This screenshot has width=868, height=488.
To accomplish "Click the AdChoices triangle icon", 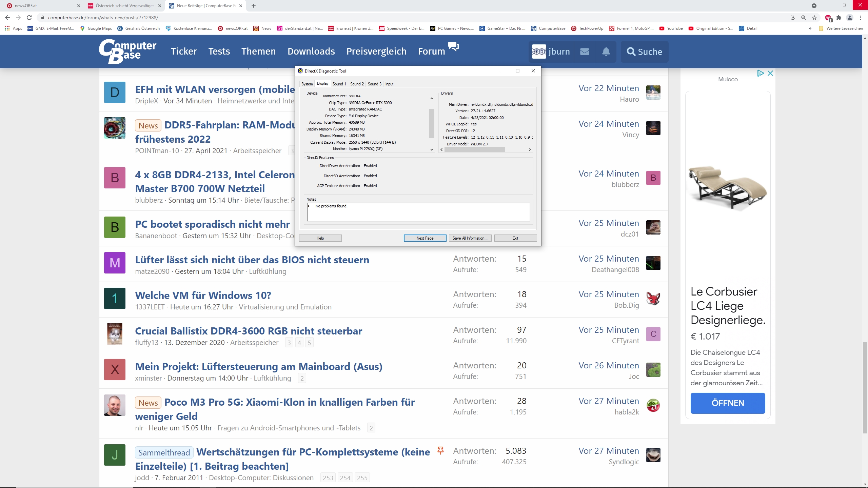I will (761, 73).
